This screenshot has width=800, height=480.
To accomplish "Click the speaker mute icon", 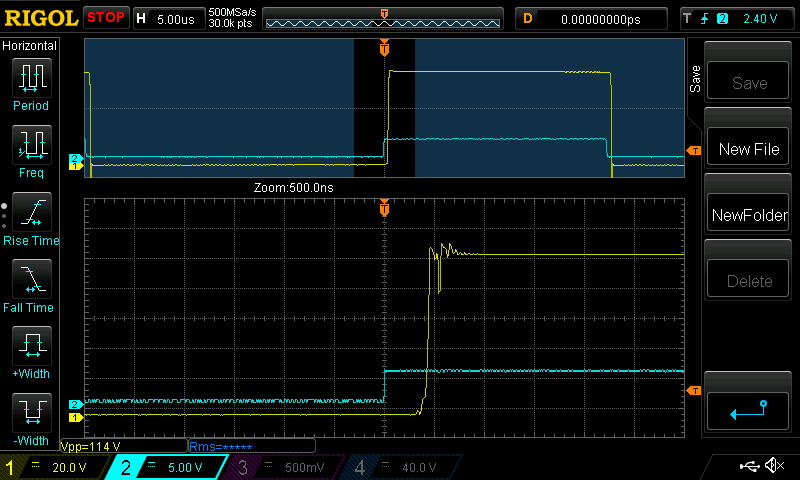I will tap(773, 466).
